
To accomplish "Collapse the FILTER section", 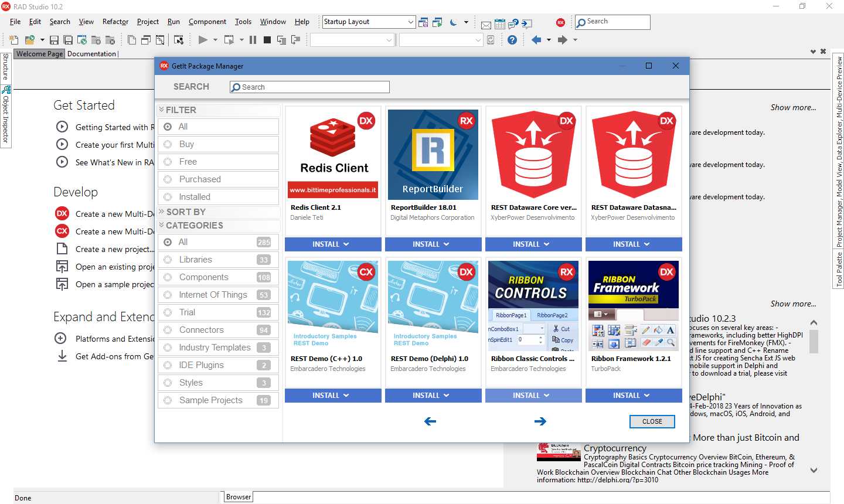I will point(218,110).
